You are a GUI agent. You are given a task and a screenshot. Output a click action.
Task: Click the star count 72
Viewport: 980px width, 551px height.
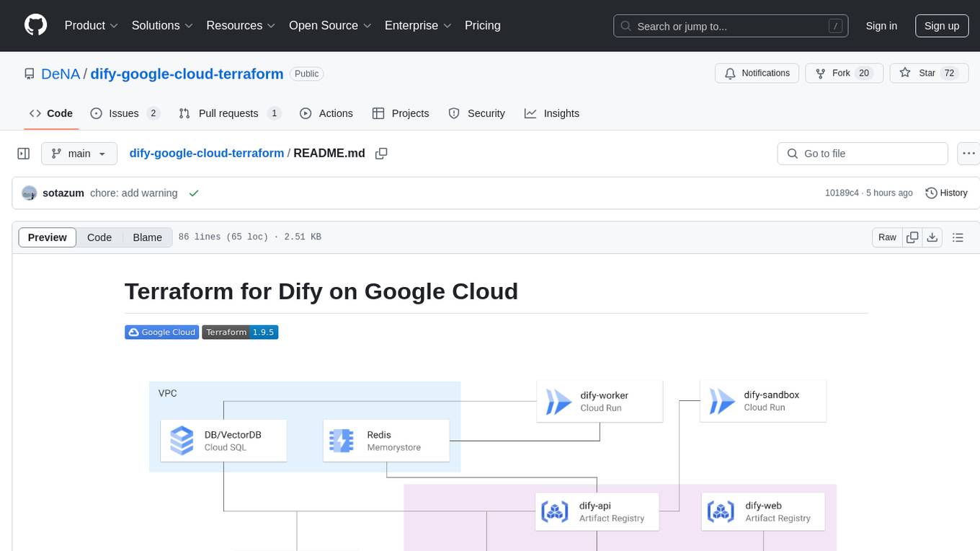pos(949,73)
